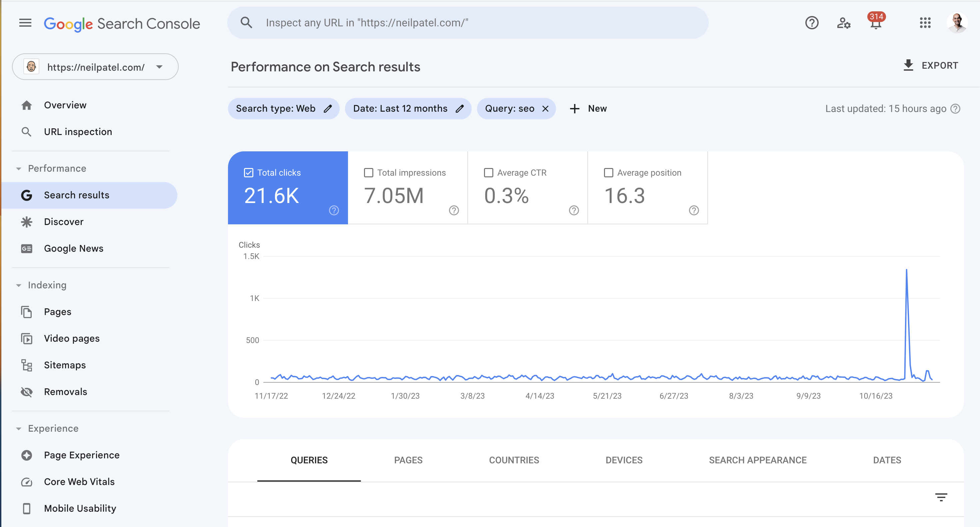Edit Date Last 12 months pencil icon
This screenshot has width=980, height=527.
click(x=460, y=109)
